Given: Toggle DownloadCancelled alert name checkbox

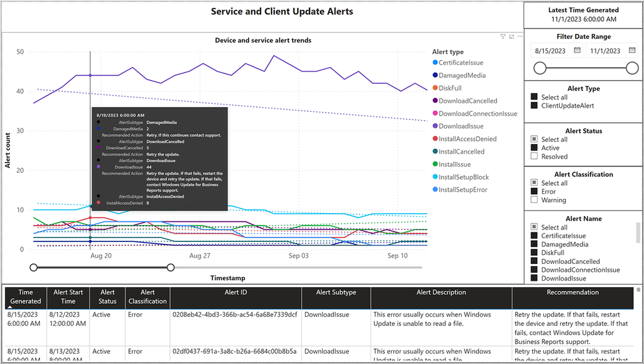Looking at the screenshot, I should [534, 261].
